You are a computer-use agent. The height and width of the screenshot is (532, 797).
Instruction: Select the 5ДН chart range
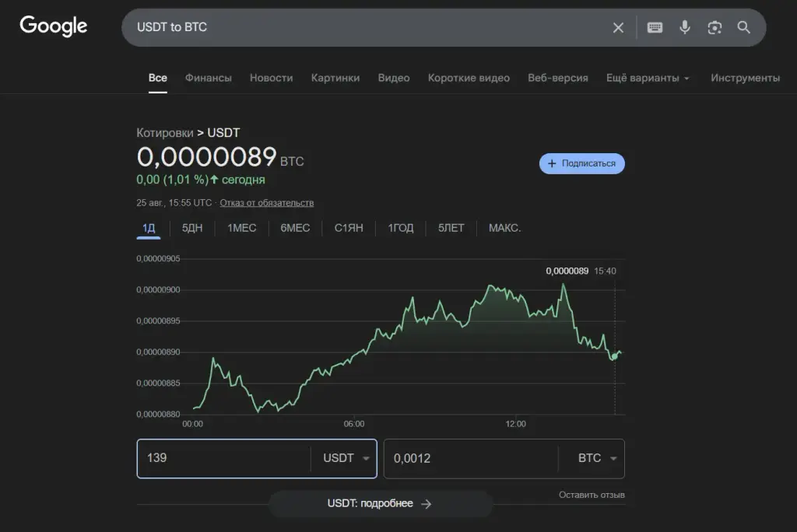(192, 228)
